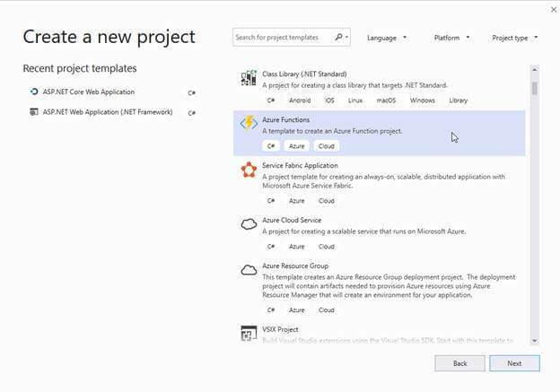The width and height of the screenshot is (560, 392).
Task: Click the search magnifier icon in the search box
Action: [x=338, y=37]
